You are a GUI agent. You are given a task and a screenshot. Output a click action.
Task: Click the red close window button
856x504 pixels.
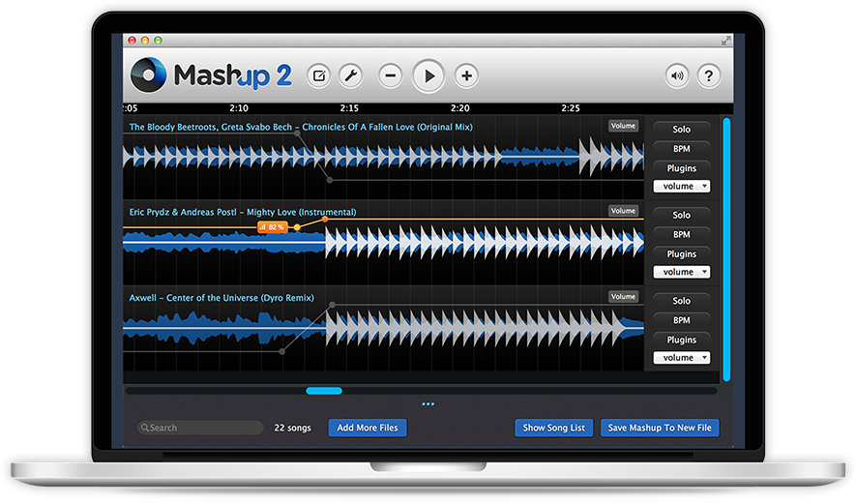click(x=132, y=41)
